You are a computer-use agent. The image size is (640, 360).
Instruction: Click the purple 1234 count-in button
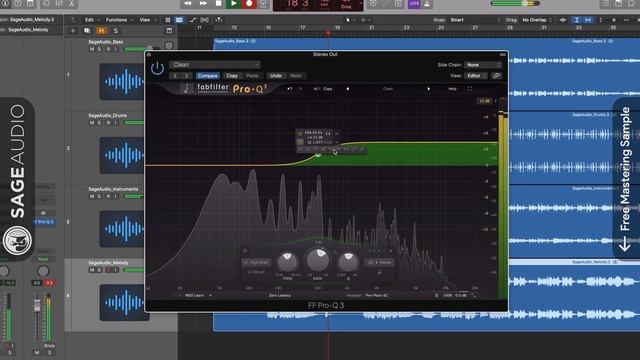[x=414, y=3]
